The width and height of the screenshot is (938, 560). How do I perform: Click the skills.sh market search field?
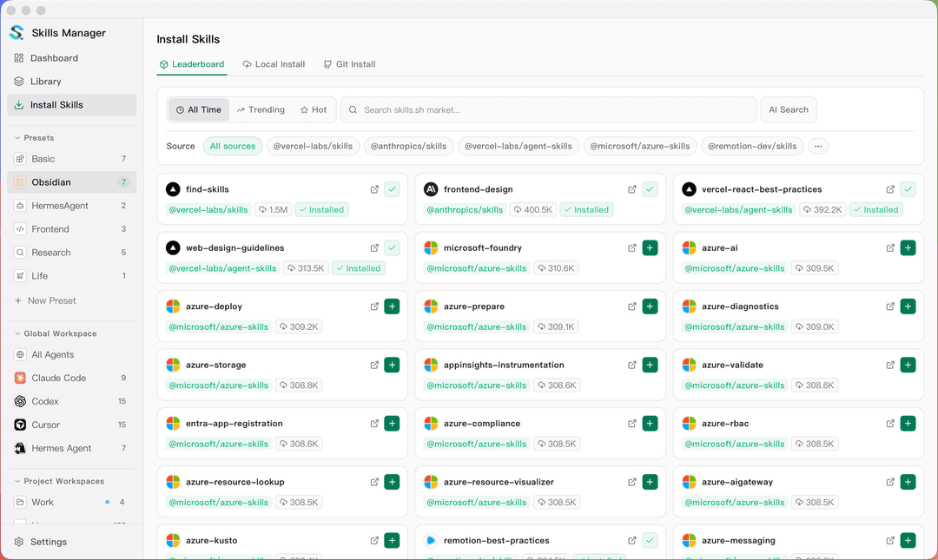point(549,110)
